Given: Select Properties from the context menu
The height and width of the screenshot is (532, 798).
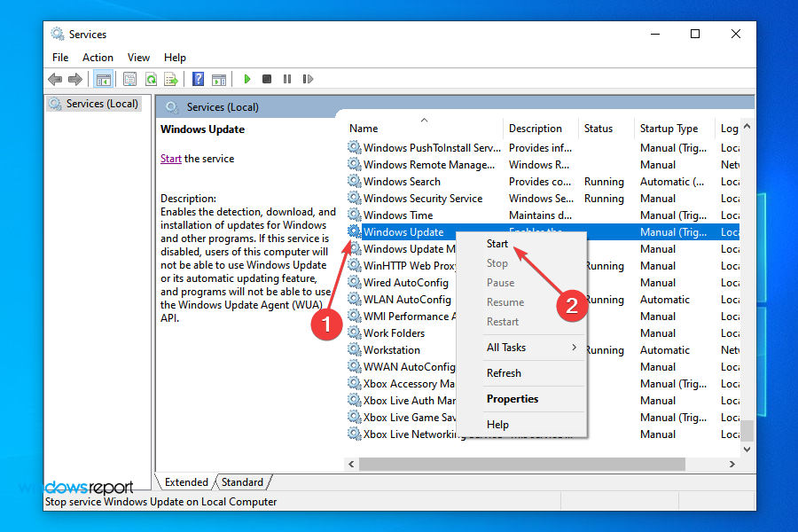Looking at the screenshot, I should tap(512, 399).
